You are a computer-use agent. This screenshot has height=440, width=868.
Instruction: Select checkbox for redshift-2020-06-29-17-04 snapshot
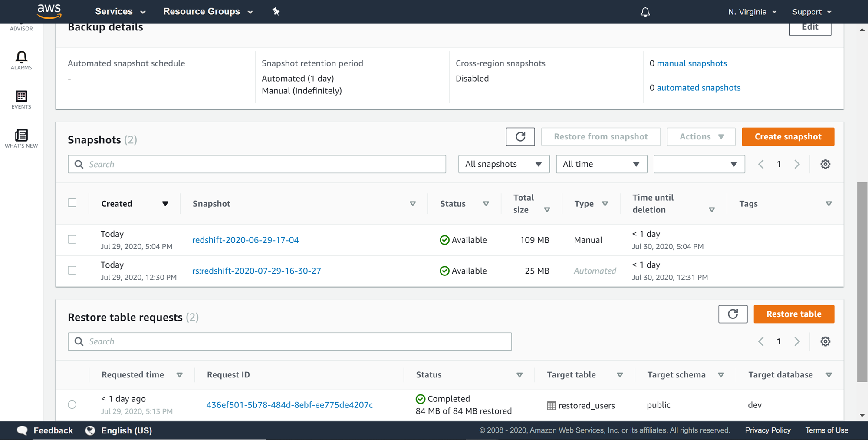pos(72,239)
